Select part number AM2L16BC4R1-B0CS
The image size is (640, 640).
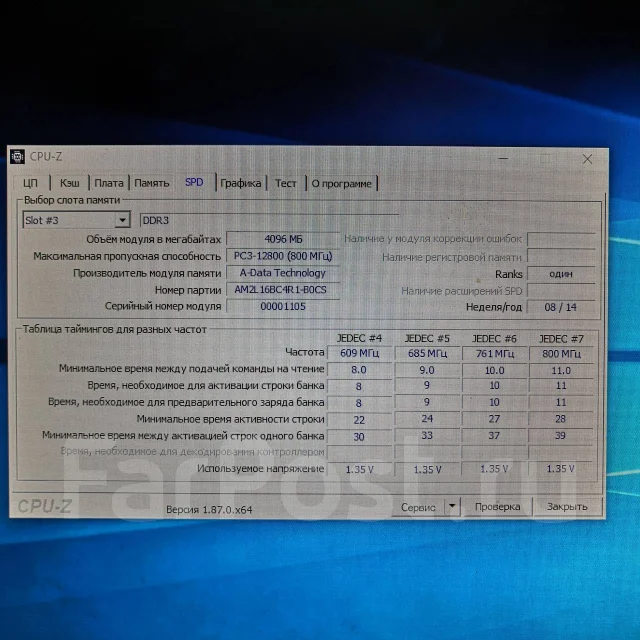pyautogui.click(x=283, y=290)
